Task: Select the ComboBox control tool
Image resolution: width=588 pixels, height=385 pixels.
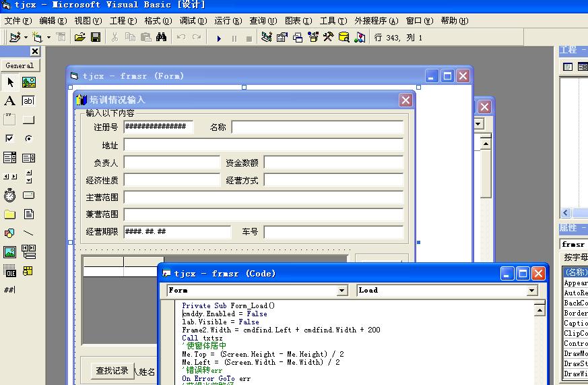Action: [10, 158]
